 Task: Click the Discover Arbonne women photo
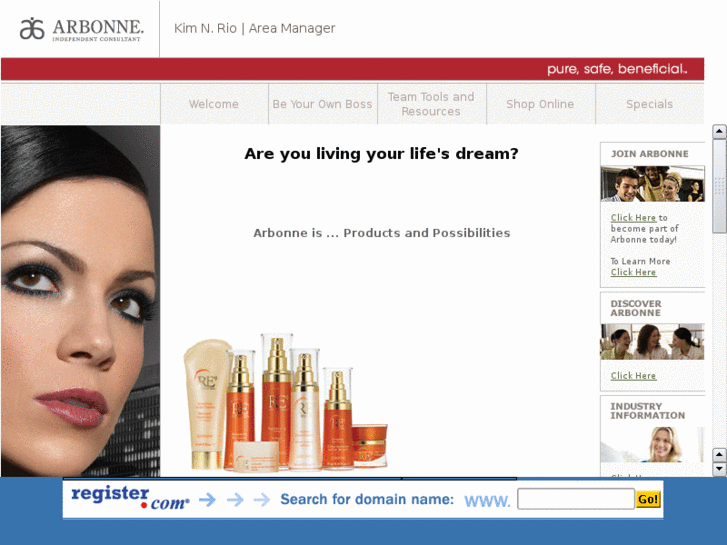652,342
